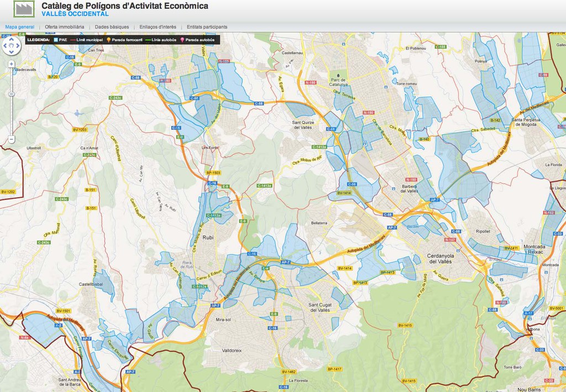Pan the map right with arrow control
The height and width of the screenshot is (392, 566).
18,46
